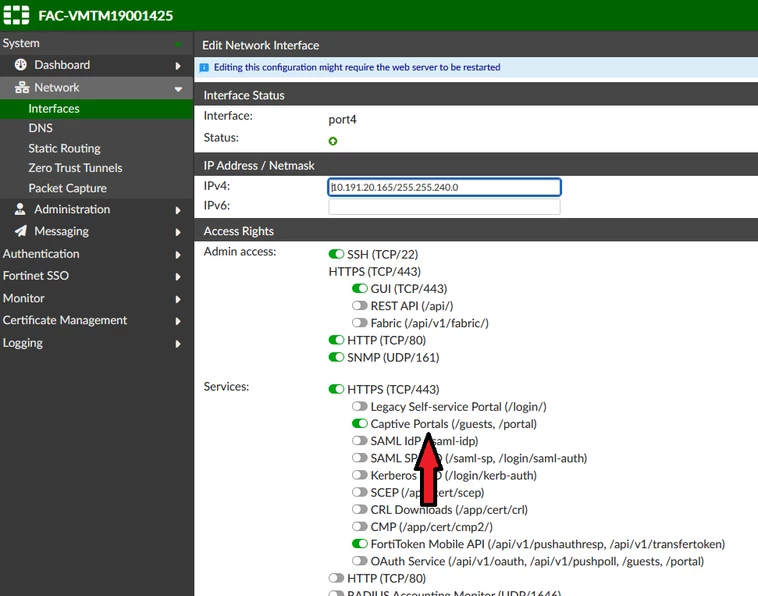Expand the Logging menu arrow
The height and width of the screenshot is (596, 758).
(178, 344)
